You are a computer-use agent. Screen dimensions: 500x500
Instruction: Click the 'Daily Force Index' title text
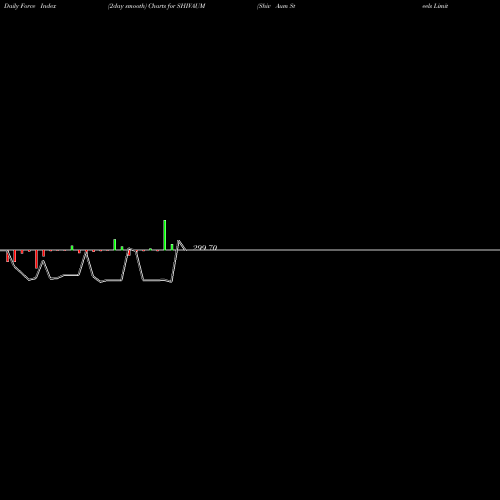(x=30, y=6)
